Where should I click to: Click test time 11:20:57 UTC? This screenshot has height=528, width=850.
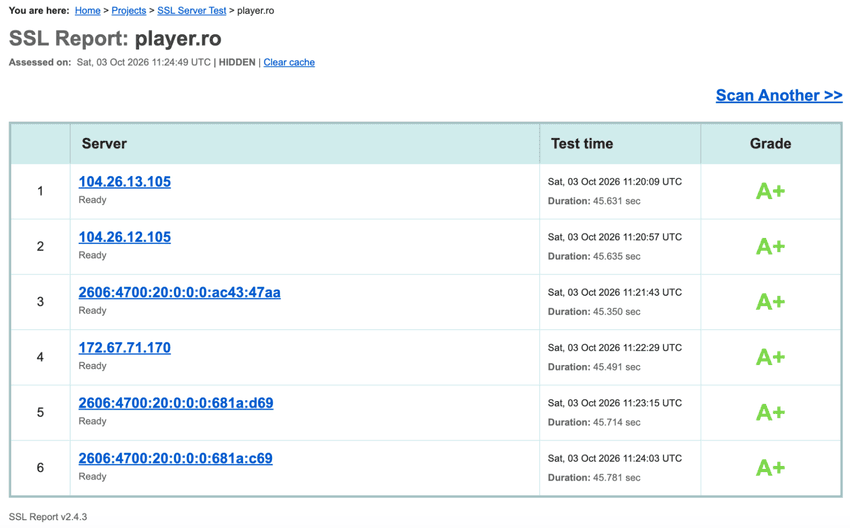point(615,237)
